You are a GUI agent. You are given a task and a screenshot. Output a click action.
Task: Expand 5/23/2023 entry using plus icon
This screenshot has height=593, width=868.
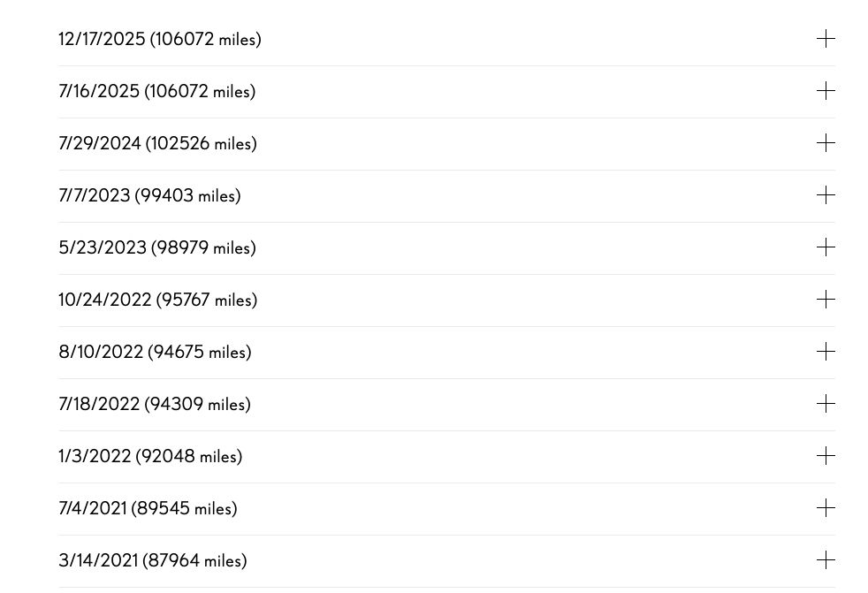(x=826, y=247)
